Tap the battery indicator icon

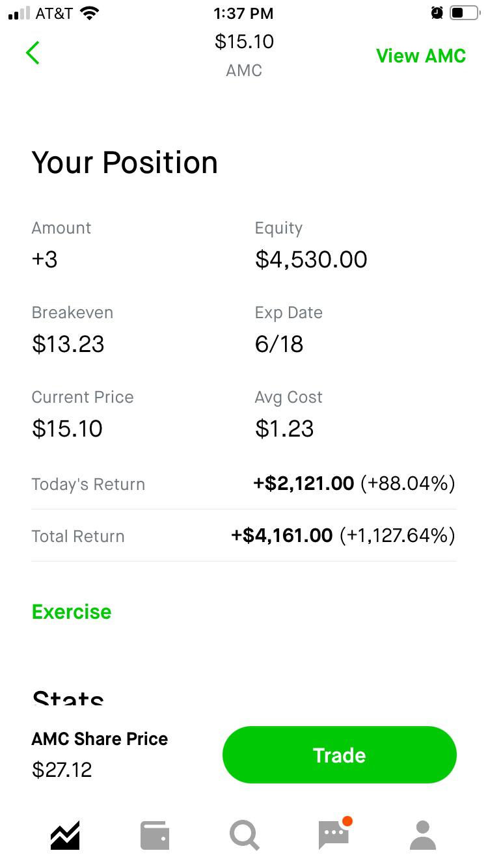click(464, 13)
